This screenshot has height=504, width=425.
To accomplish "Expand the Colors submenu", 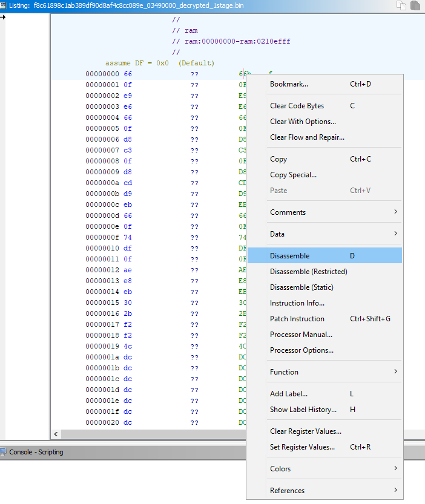I will (395, 469).
